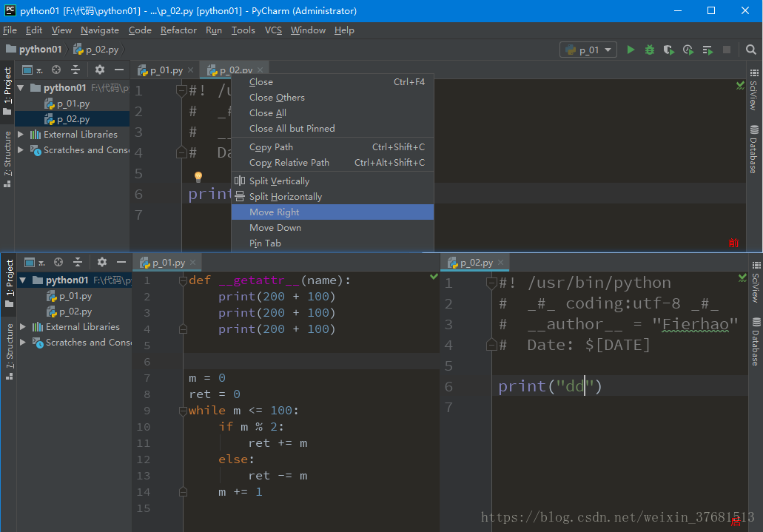Click the profiler icon in toolbar
Image resolution: width=763 pixels, height=532 pixels.
688,50
